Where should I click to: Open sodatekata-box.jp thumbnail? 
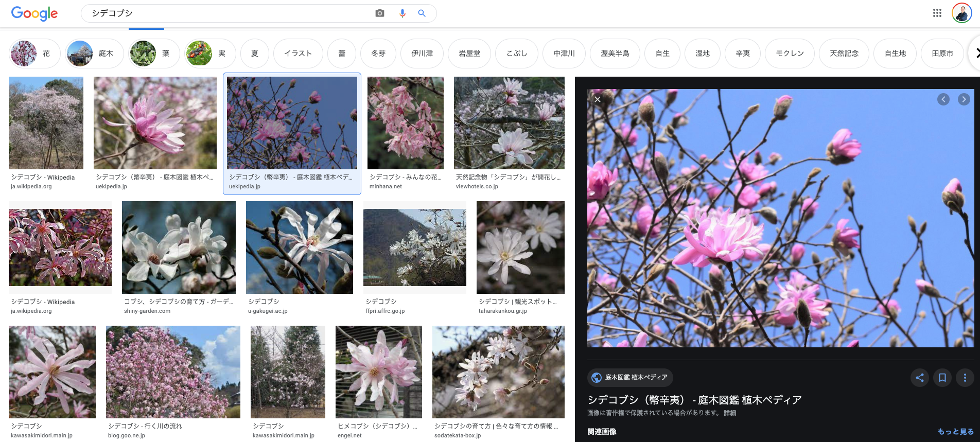498,372
